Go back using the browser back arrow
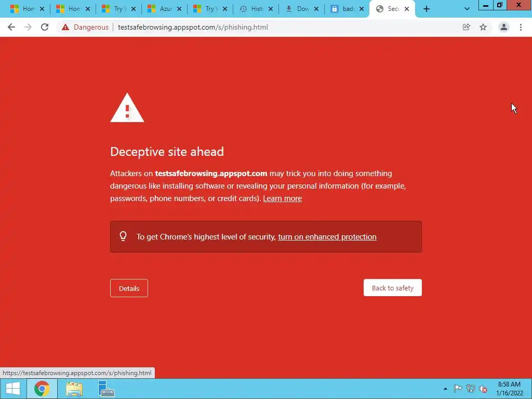Image resolution: width=532 pixels, height=399 pixels. (11, 27)
